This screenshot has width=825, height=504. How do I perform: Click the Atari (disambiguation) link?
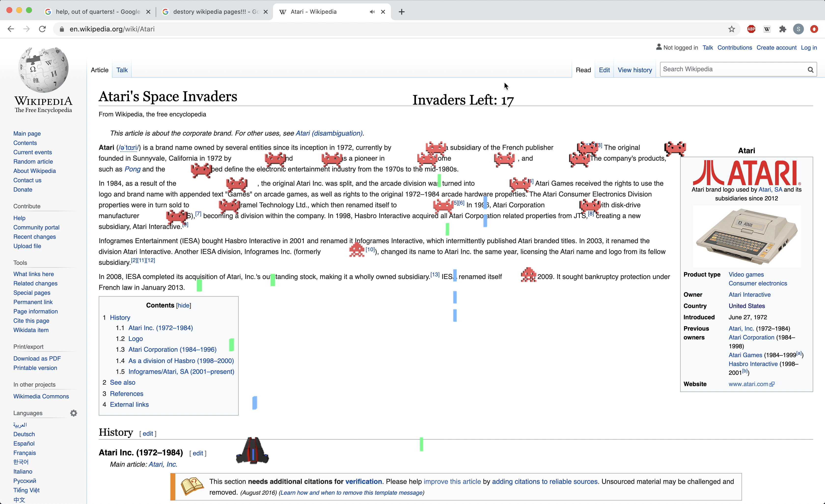point(329,133)
